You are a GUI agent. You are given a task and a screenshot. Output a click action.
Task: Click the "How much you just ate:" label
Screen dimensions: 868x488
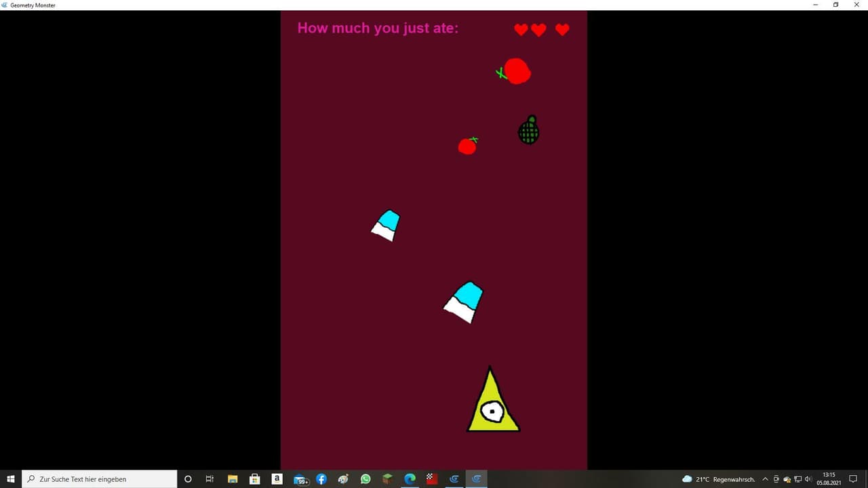click(378, 28)
